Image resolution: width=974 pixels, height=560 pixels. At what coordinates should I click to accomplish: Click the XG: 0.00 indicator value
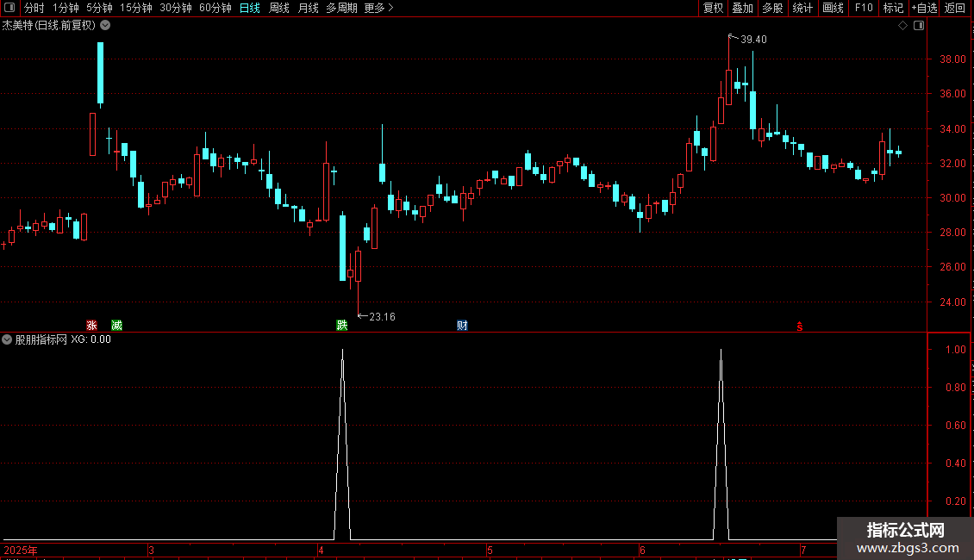click(91, 339)
